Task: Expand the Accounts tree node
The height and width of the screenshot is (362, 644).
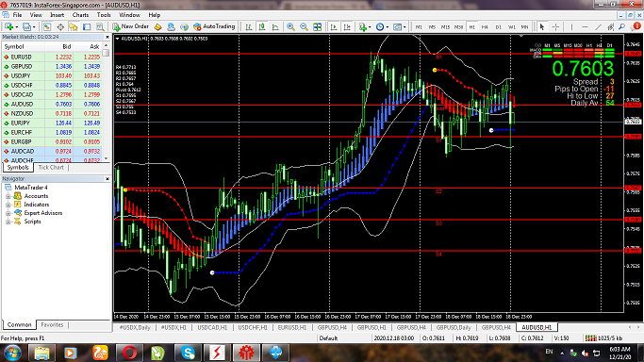Action: click(8, 197)
